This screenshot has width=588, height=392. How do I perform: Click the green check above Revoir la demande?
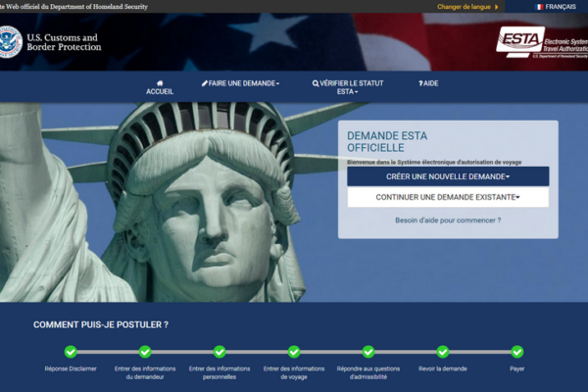443,352
